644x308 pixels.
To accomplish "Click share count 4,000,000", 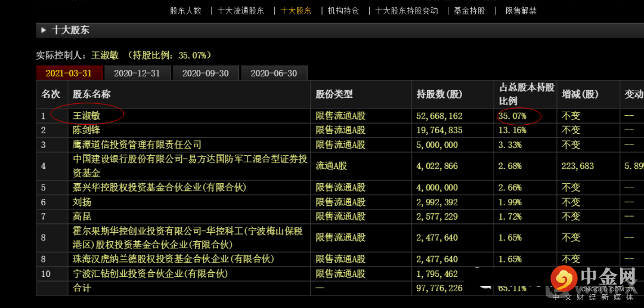I will [437, 187].
